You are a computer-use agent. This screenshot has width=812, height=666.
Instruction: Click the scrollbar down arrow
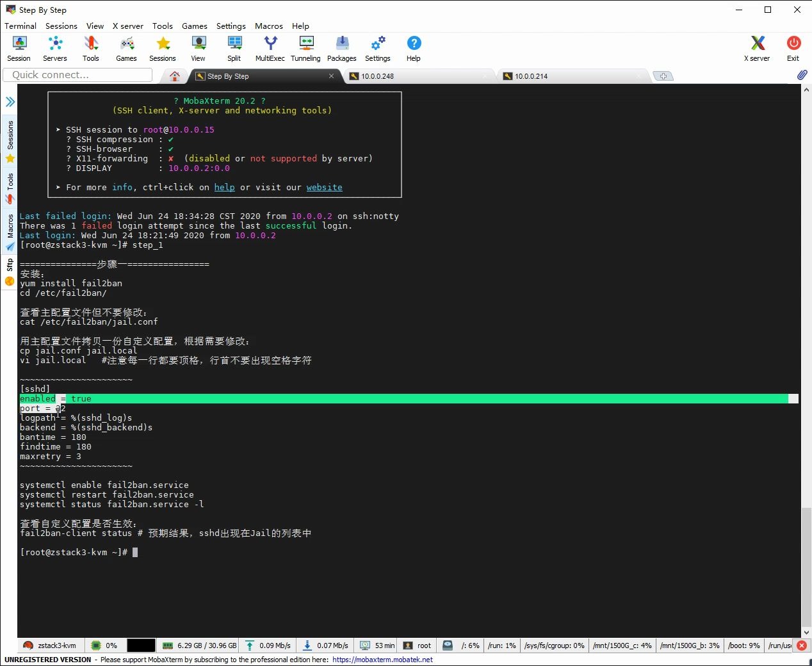(806, 632)
